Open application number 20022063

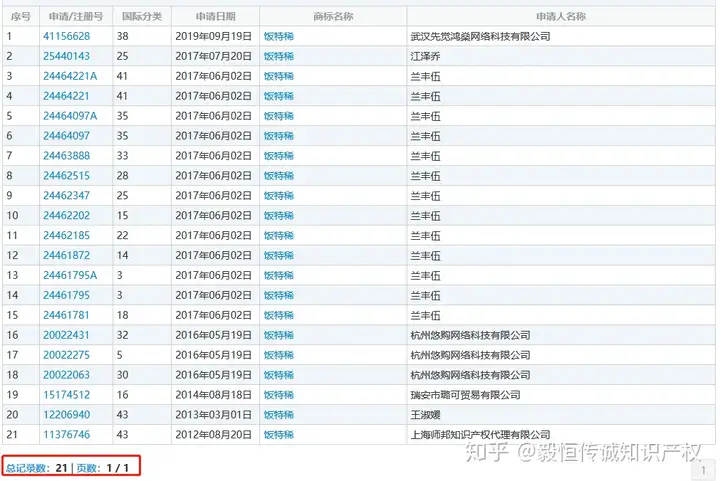pyautogui.click(x=67, y=375)
